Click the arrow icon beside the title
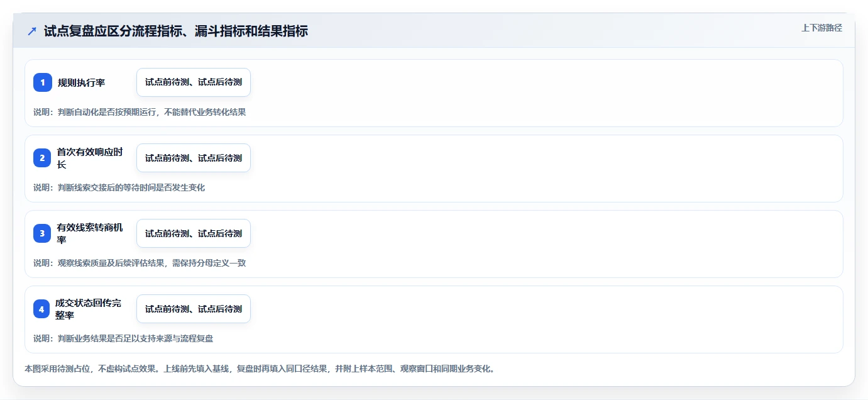The height and width of the screenshot is (400, 868). click(x=32, y=31)
